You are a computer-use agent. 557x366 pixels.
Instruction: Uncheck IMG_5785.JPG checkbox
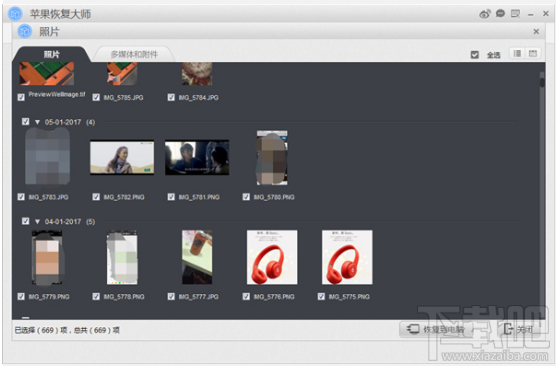click(96, 97)
